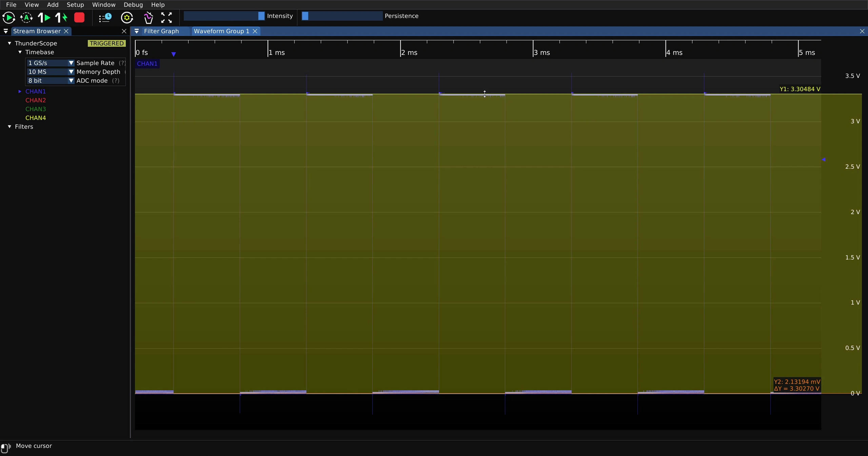Open the 10 MS Memory Depth dropdown
868x456 pixels.
pyautogui.click(x=51, y=72)
